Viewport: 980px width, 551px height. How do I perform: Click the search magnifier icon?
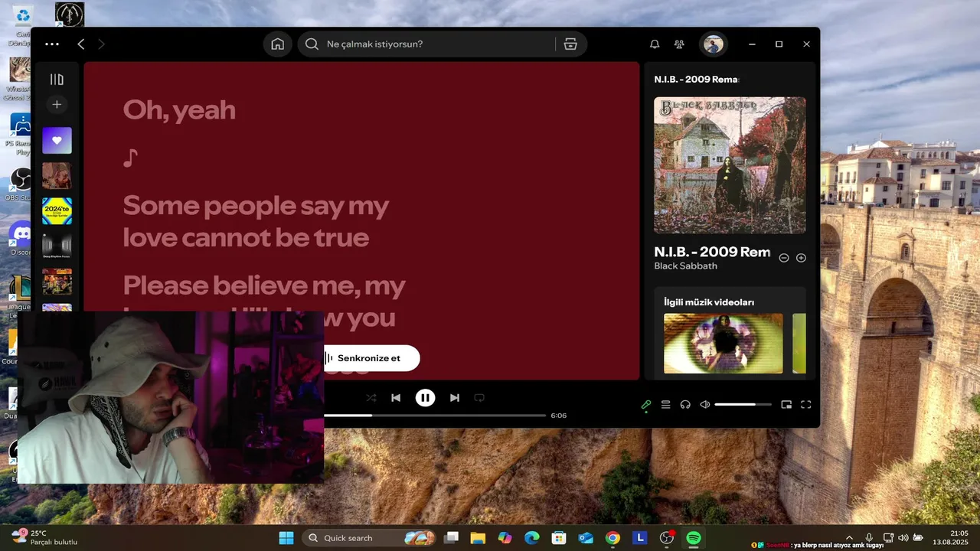[x=312, y=44]
